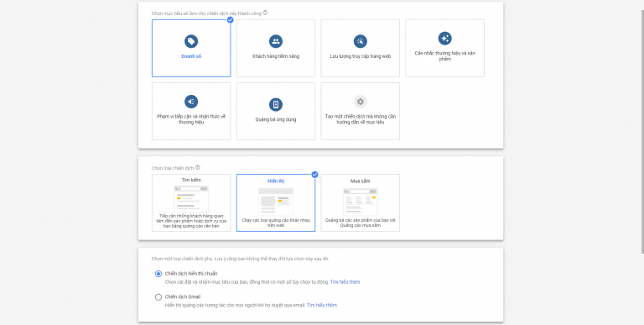Select the Quảng bá ứng dụng phone icon
Viewport: 644px width, 325px height.
276,104
